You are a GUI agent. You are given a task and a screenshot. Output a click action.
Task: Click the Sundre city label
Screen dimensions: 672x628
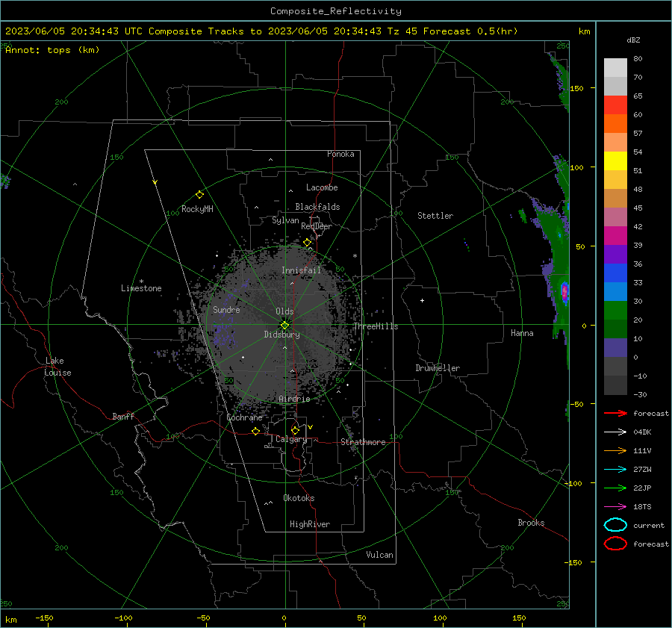226,310
